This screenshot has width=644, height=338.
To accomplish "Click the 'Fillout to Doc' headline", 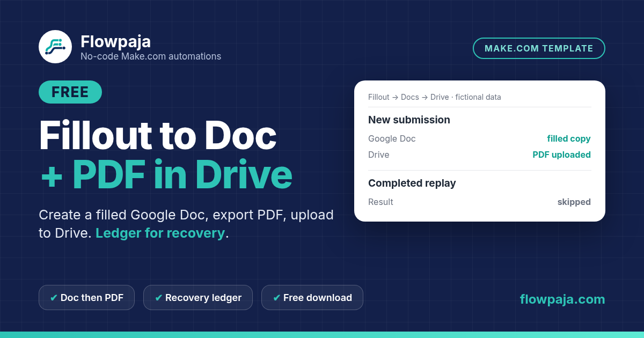I will pyautogui.click(x=158, y=135).
